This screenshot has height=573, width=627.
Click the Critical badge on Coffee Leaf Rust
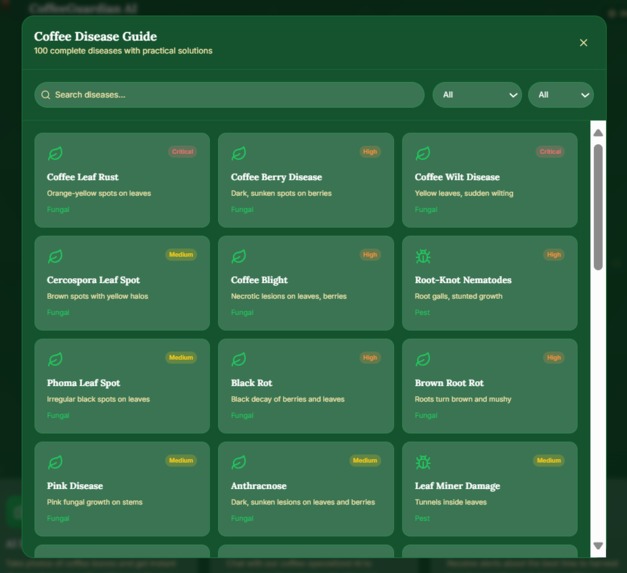182,152
